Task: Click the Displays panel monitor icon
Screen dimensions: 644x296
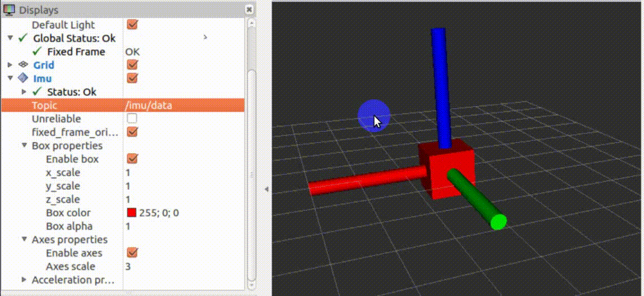Action: click(x=8, y=10)
